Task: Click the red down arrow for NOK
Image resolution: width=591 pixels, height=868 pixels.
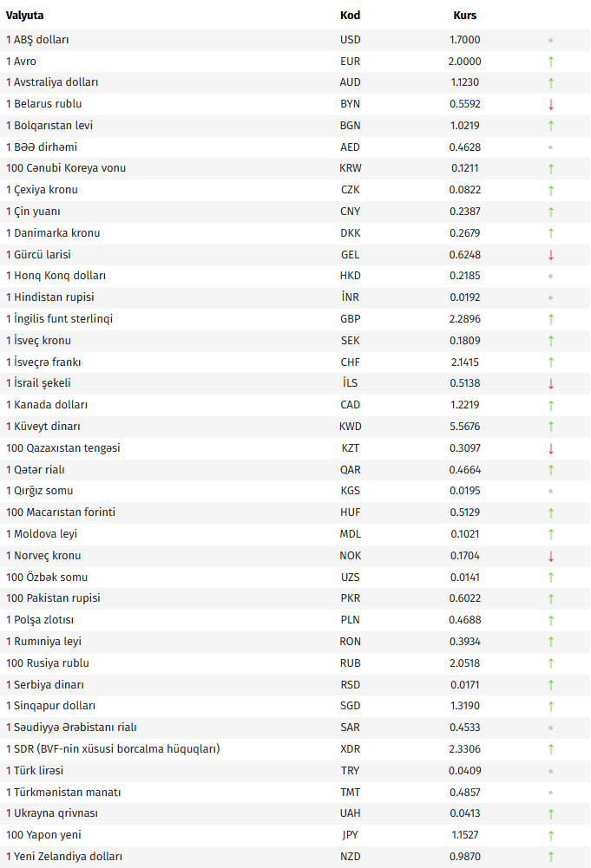Action: pos(550,556)
